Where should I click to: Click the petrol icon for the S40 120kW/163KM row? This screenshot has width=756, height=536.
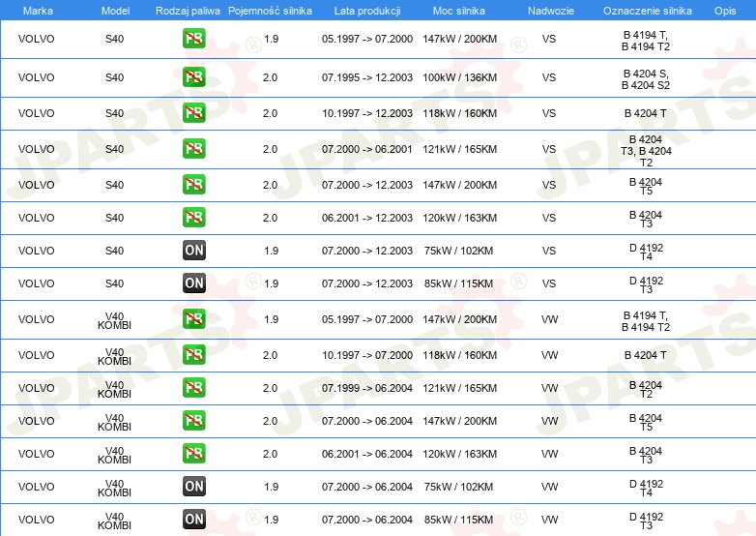pyautogui.click(x=193, y=218)
